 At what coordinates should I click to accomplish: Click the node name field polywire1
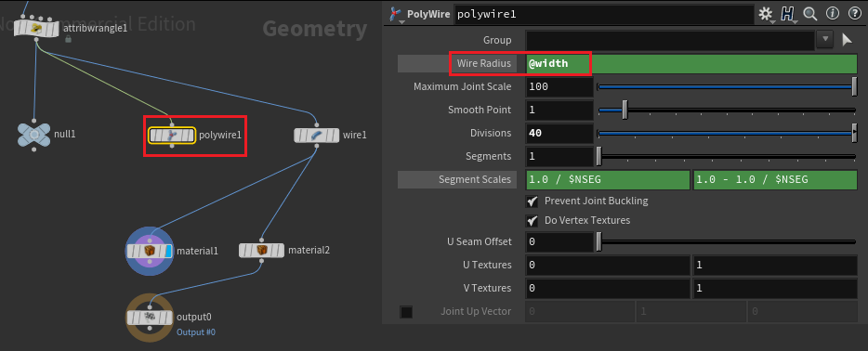pyautogui.click(x=604, y=14)
